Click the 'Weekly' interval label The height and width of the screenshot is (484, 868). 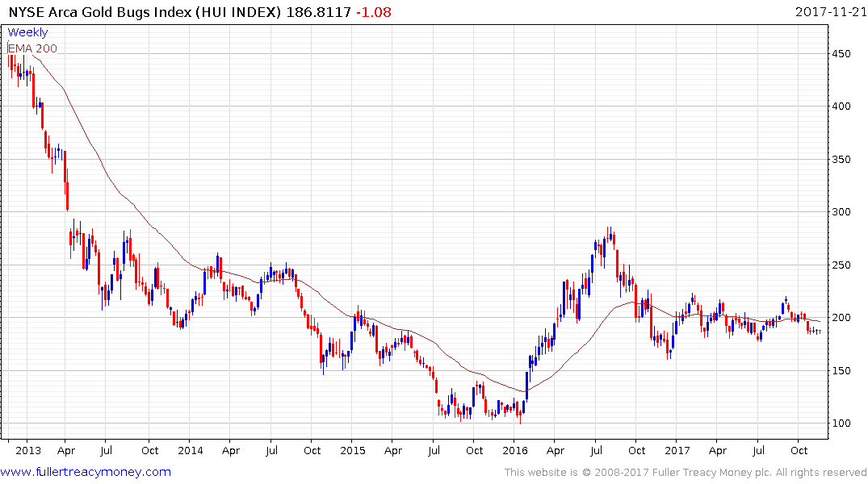pyautogui.click(x=27, y=32)
